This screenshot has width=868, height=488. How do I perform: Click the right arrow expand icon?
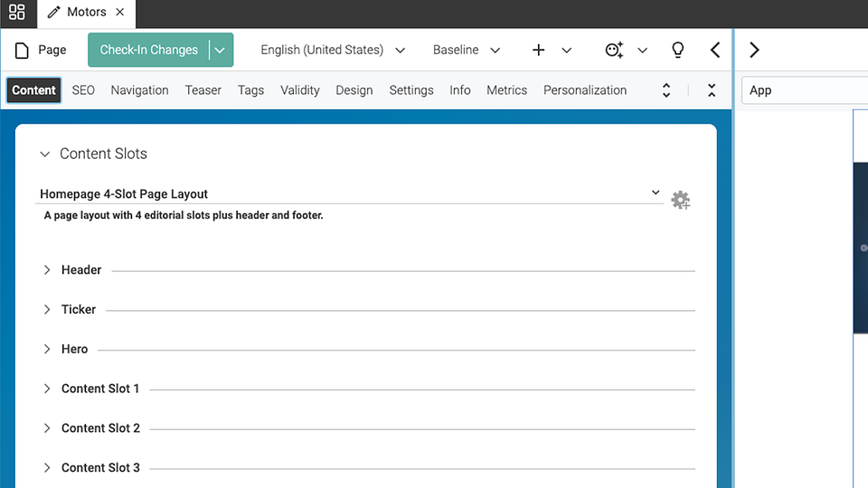point(754,50)
